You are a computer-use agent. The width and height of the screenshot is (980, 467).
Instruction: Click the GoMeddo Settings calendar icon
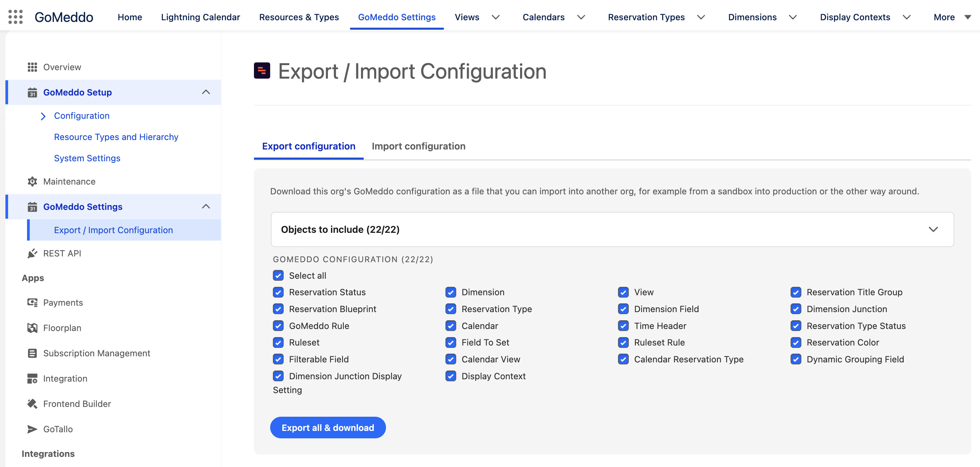pyautogui.click(x=32, y=207)
